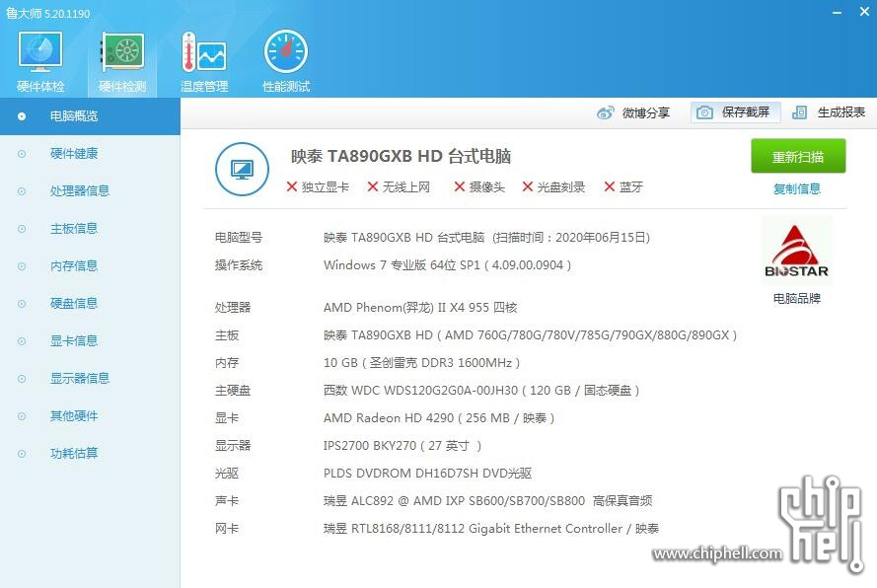Click the round computer monitor icon
Image resolution: width=877 pixels, height=588 pixels.
click(x=242, y=169)
